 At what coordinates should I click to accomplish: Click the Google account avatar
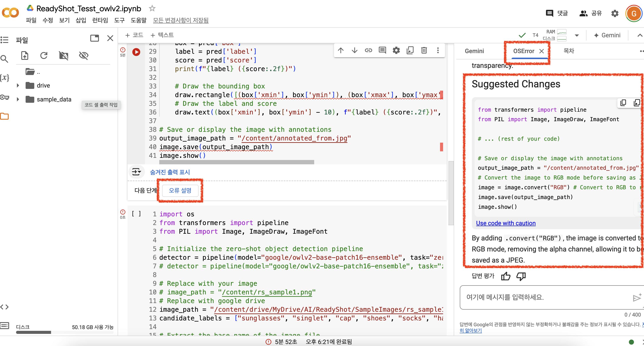click(x=634, y=13)
